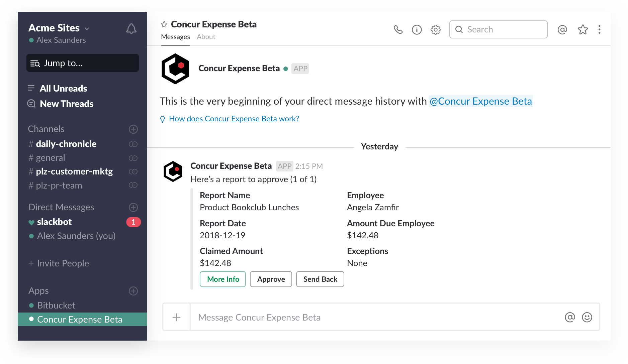Attach a file with the plus composer icon
Viewport: 628px width, 364px height.
coord(176,317)
